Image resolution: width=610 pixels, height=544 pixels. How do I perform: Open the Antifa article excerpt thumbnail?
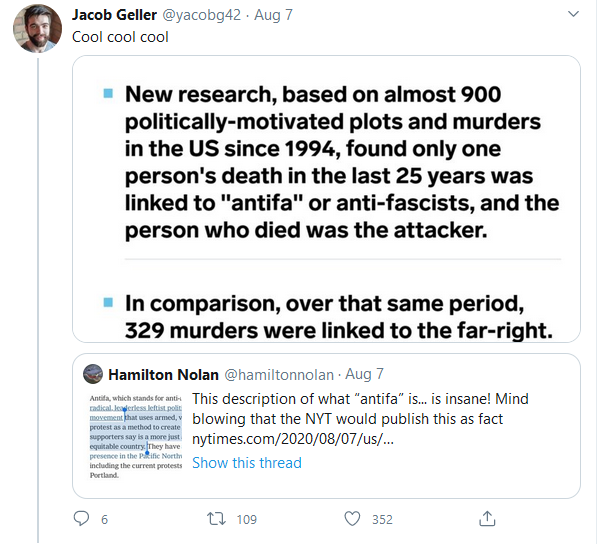point(136,437)
